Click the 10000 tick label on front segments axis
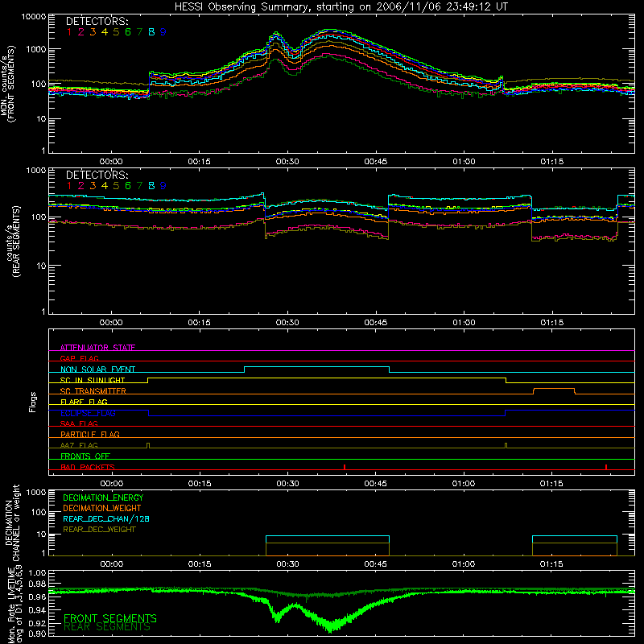Screen dimensions: 644x644 click(34, 17)
